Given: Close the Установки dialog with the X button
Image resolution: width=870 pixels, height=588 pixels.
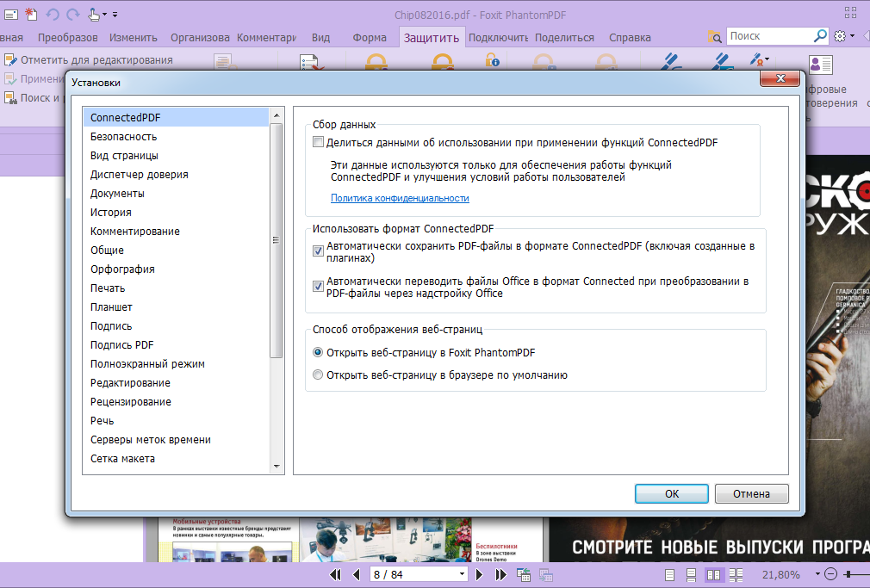Looking at the screenshot, I should pos(780,78).
